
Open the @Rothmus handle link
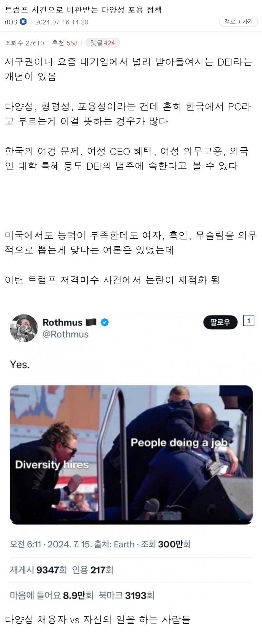click(65, 334)
